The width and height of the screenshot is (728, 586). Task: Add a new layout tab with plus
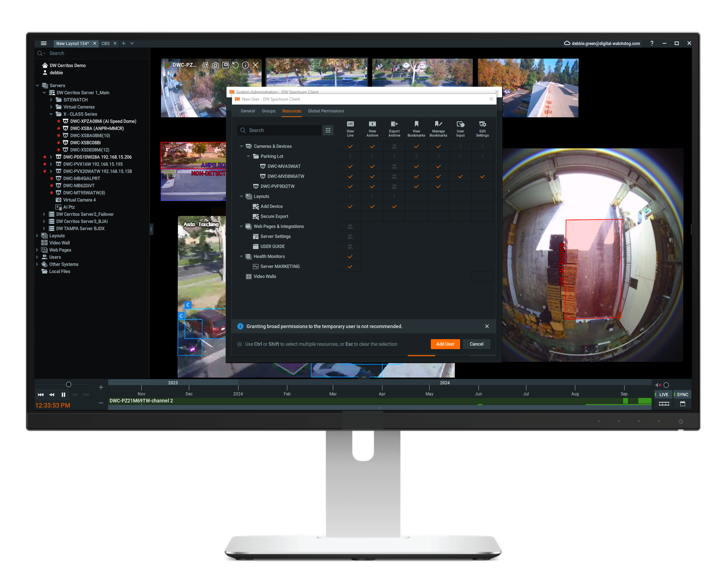tap(124, 43)
